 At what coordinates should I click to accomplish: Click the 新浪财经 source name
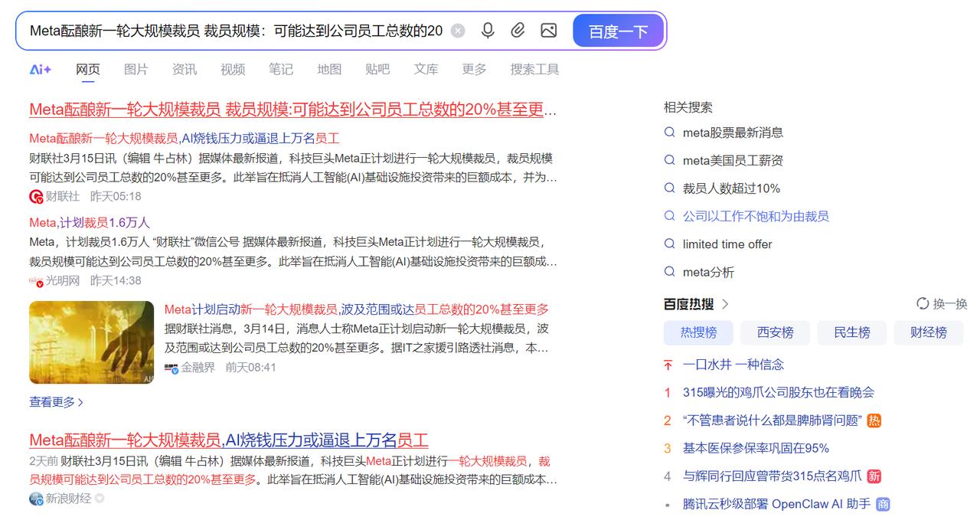68,499
